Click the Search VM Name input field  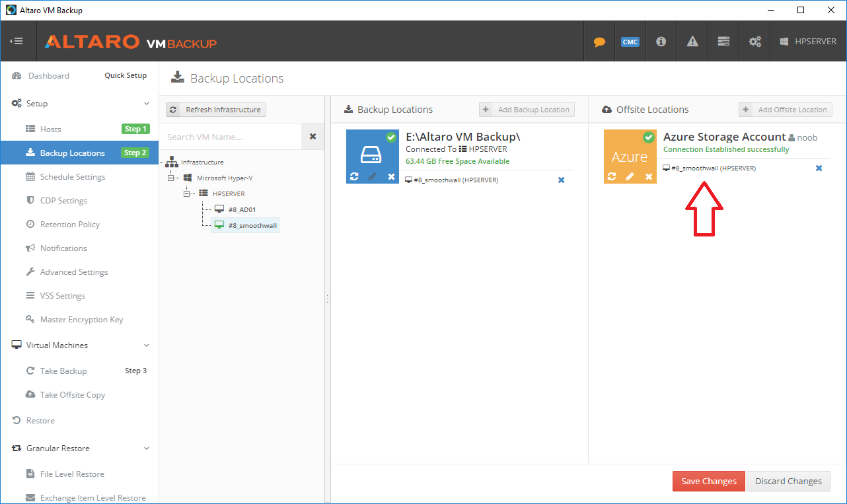point(231,137)
